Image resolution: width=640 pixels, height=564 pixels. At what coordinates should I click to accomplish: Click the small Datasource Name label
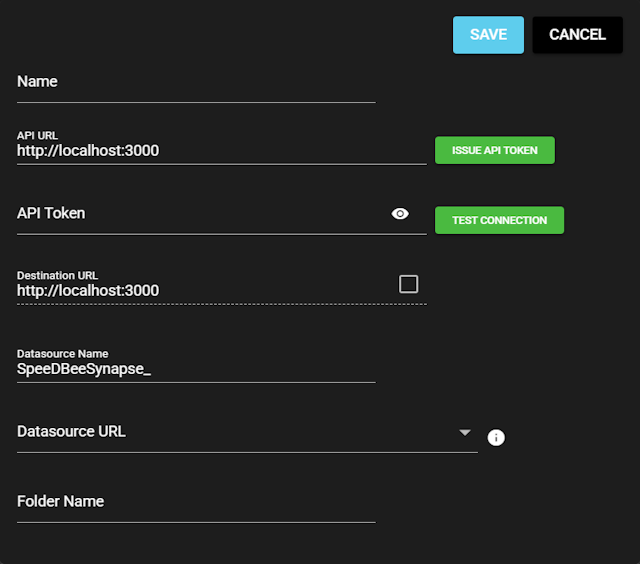[62, 353]
